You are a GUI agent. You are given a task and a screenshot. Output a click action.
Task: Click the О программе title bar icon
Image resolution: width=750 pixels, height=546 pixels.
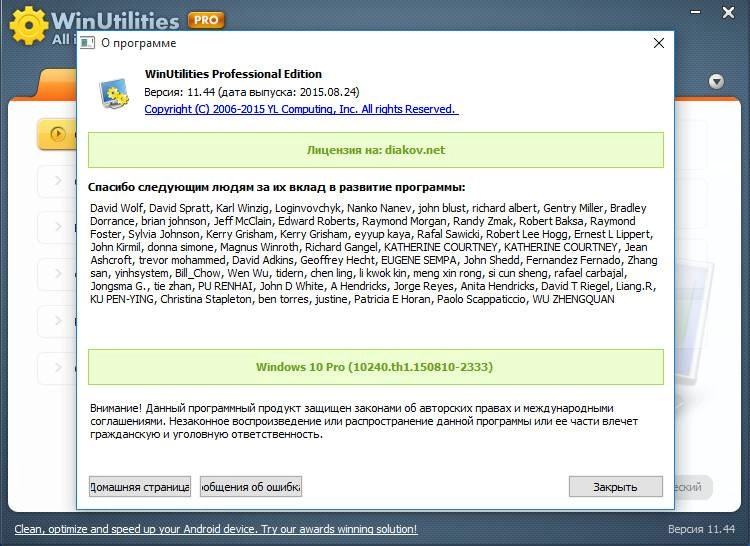pos(87,43)
